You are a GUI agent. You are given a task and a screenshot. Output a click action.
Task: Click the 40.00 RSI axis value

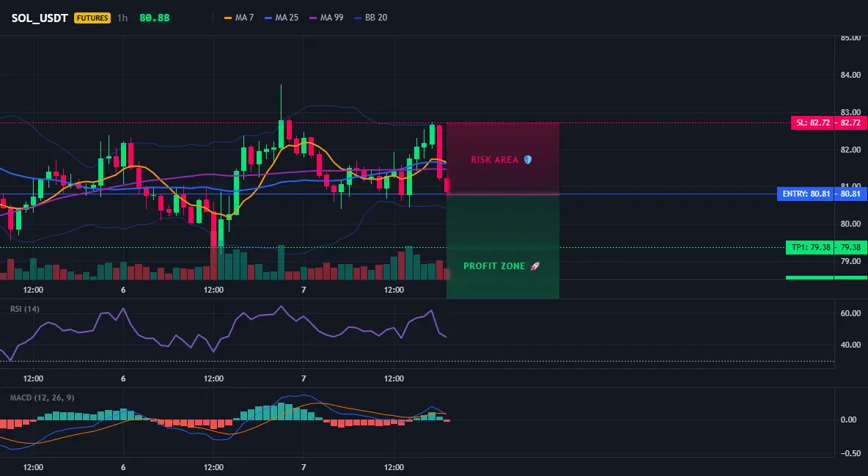pos(850,345)
